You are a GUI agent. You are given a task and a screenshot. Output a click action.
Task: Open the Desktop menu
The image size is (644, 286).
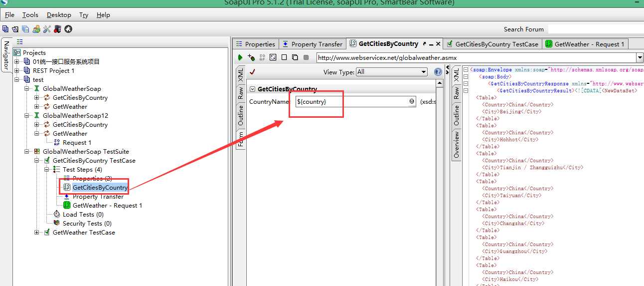(59, 14)
